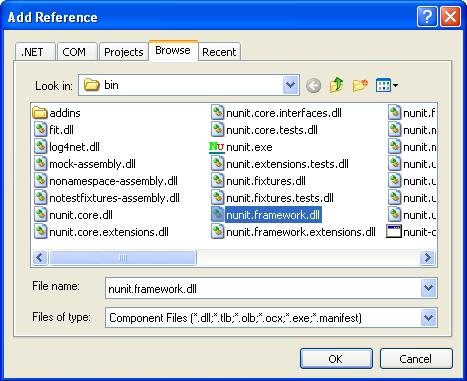Click the Look in bin combo box
The width and height of the screenshot is (467, 381).
[x=189, y=85]
